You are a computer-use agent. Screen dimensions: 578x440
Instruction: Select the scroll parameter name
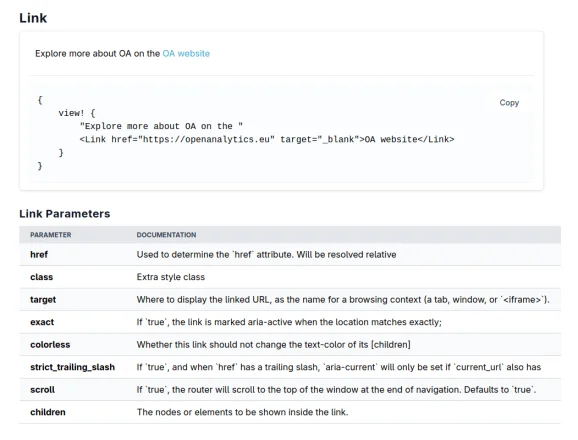click(x=42, y=390)
